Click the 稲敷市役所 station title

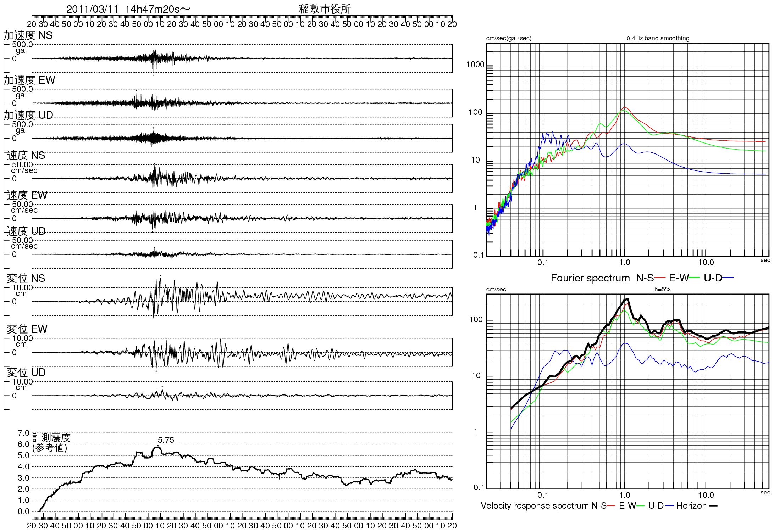coord(325,9)
